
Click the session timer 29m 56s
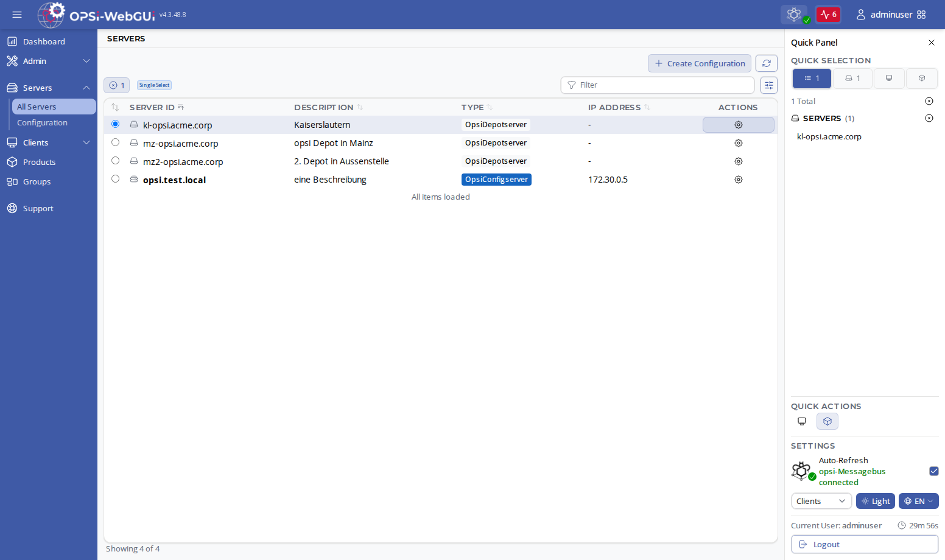[918, 525]
